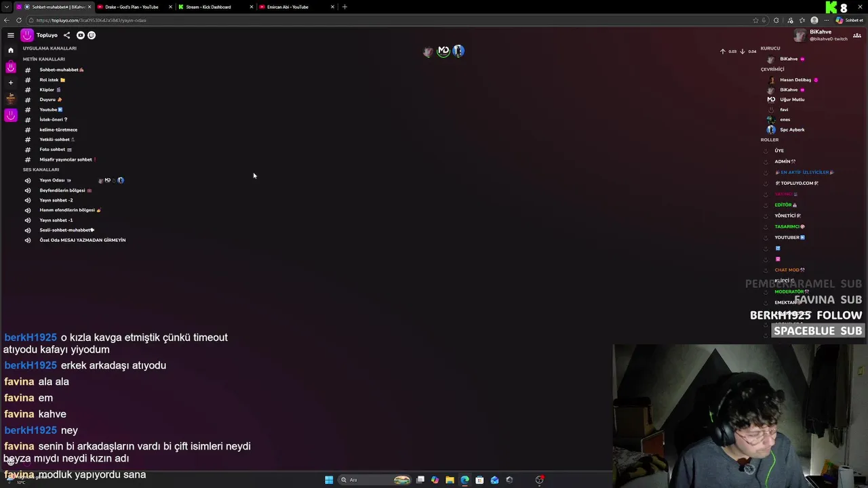Open the Sohbet-muhabbet text channel

click(62, 70)
